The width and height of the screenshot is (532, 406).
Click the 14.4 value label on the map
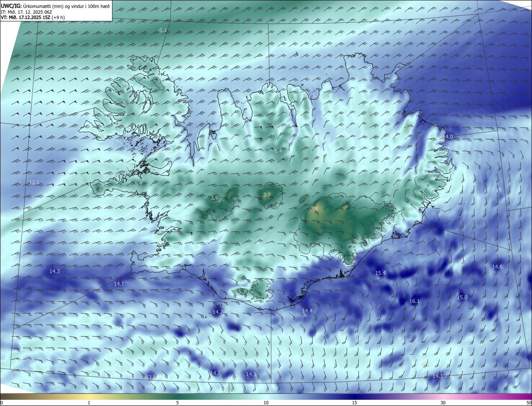(x=307, y=311)
